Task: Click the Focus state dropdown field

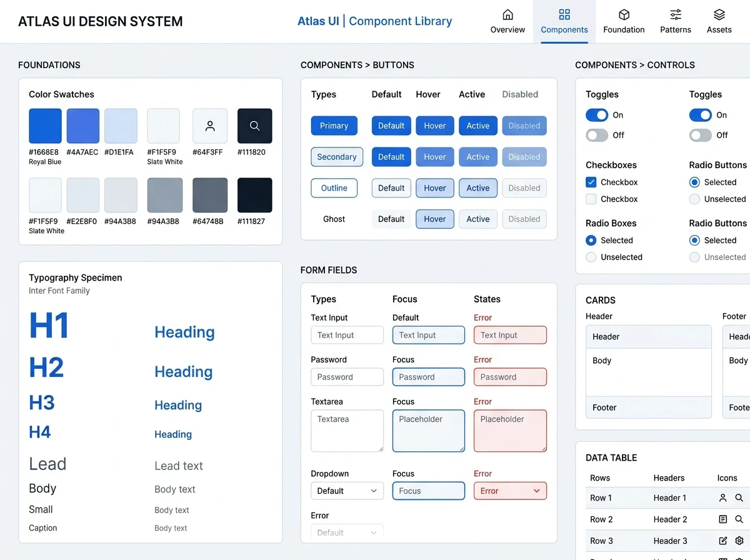Action: coord(429,491)
